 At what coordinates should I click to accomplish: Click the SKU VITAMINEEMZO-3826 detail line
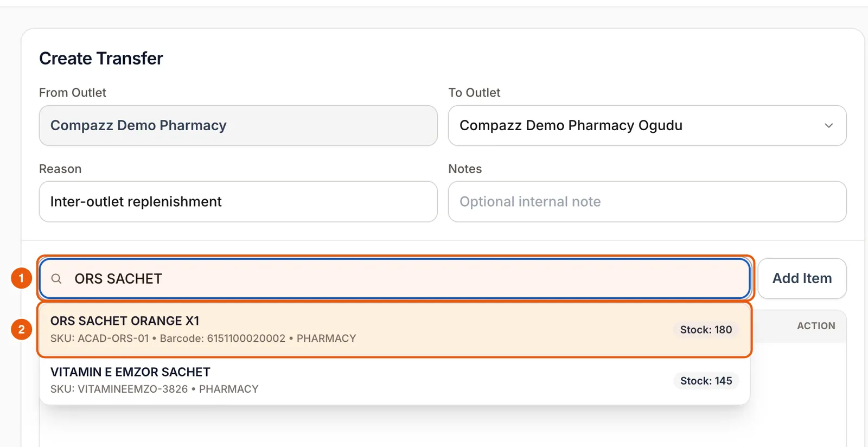(154, 389)
